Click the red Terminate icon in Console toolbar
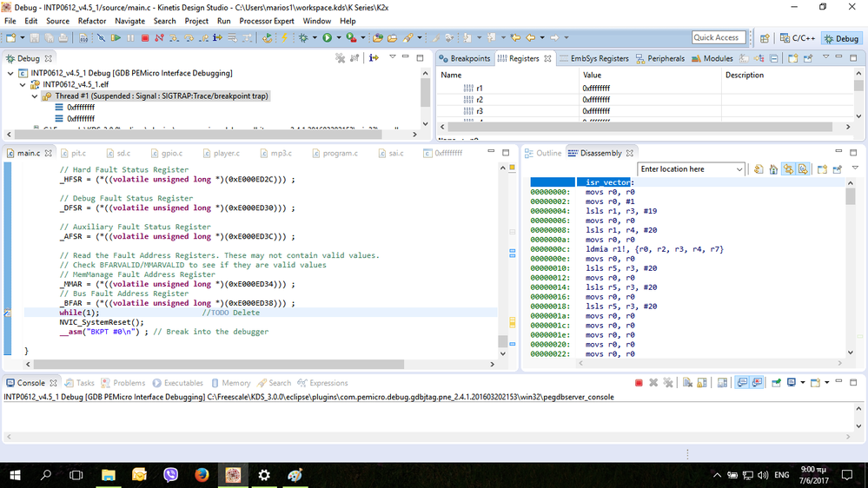 pos(639,383)
